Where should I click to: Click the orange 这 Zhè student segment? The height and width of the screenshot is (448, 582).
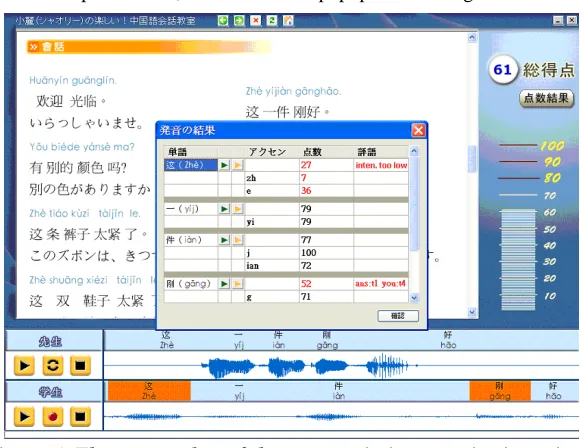[149, 391]
